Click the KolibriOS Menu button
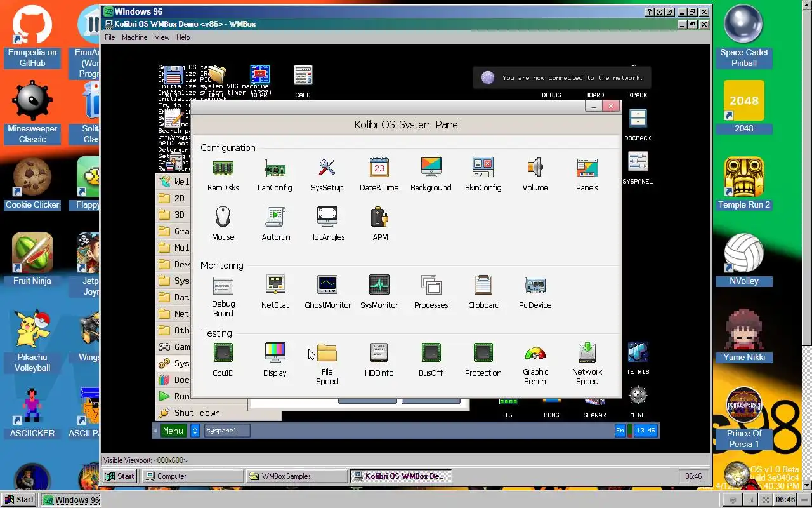The height and width of the screenshot is (508, 812). point(173,431)
